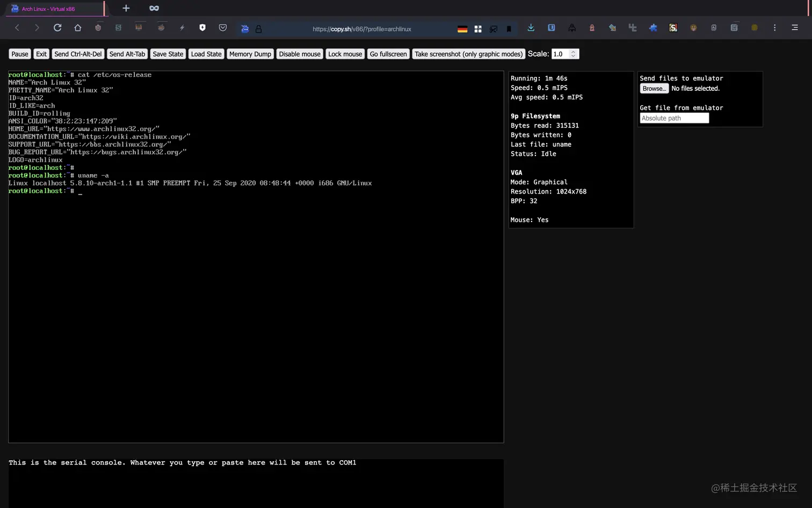Viewport: 812px width, 508px height.
Task: Click the 'Bytes read: 315131' line
Action: pos(545,125)
